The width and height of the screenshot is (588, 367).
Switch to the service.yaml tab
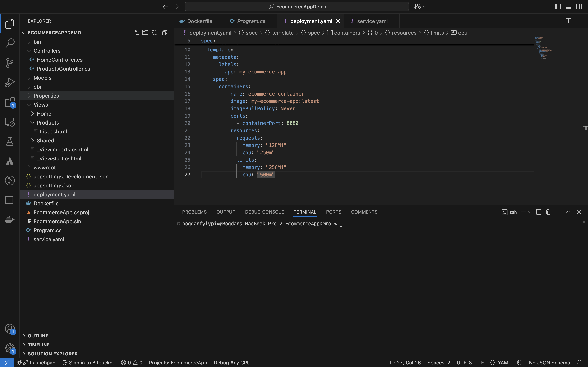(372, 21)
